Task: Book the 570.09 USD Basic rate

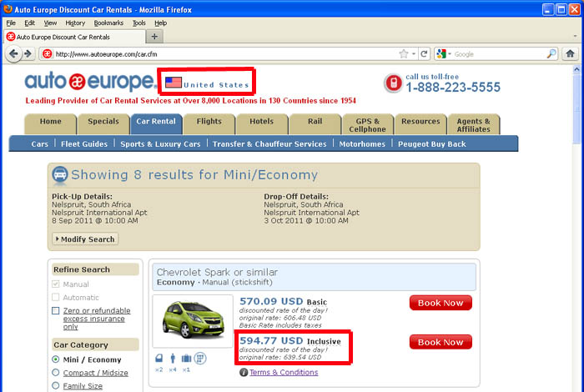Action: coord(441,303)
